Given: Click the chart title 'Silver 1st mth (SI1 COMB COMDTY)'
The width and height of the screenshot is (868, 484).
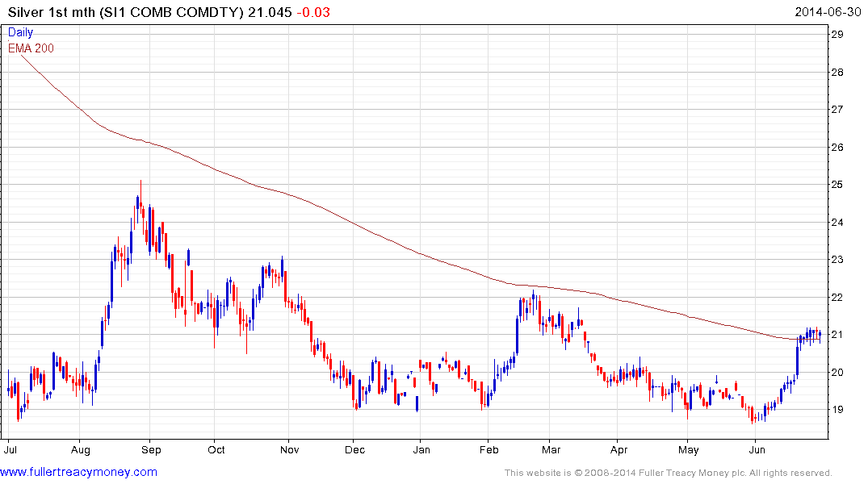Looking at the screenshot, I should (126, 12).
